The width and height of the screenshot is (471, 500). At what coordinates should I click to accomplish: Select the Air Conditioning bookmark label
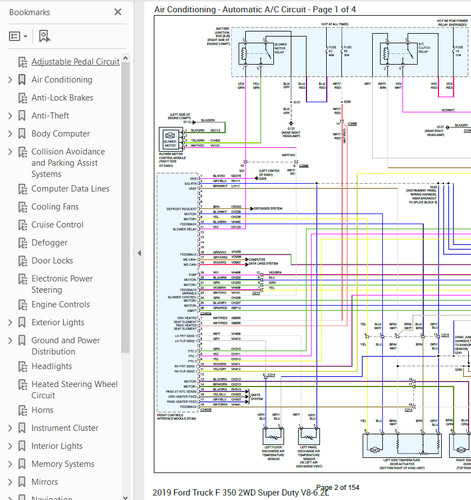[x=62, y=80]
